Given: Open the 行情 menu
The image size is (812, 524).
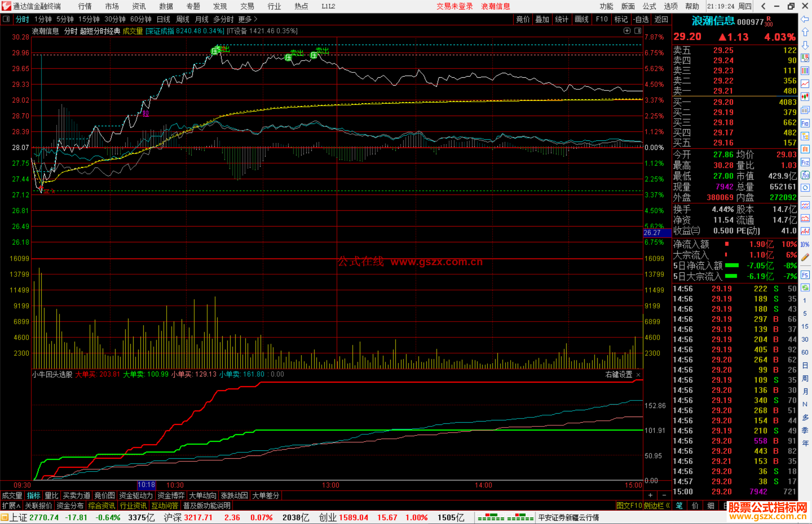Looking at the screenshot, I should pyautogui.click(x=85, y=6).
